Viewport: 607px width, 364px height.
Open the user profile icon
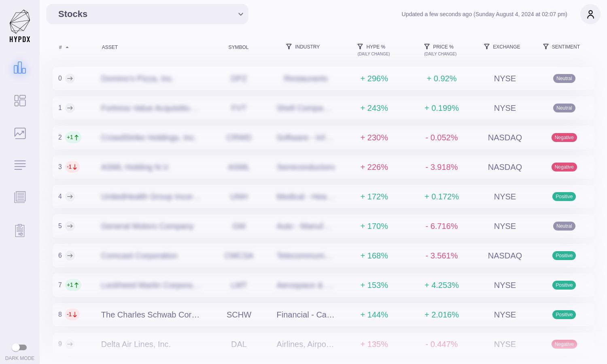(590, 14)
